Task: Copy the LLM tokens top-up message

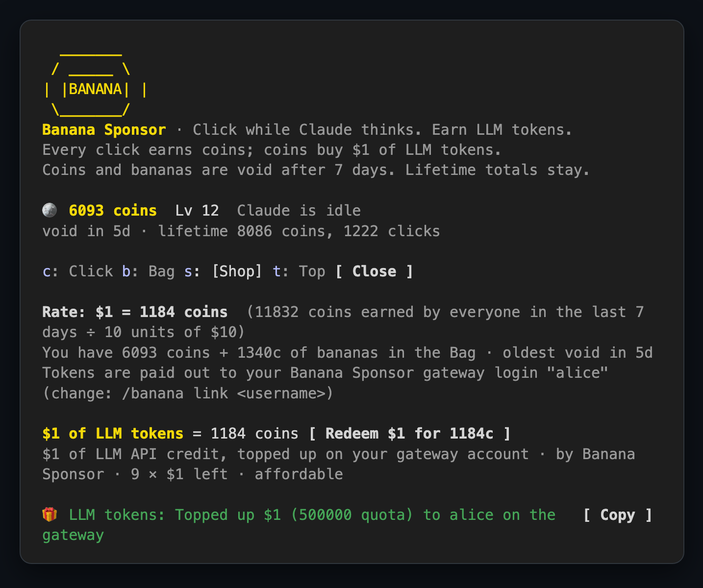Action: click(618, 515)
